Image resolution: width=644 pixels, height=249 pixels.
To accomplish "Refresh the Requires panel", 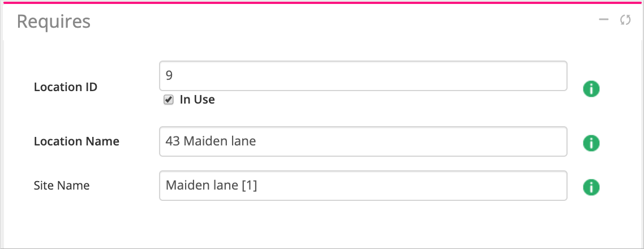I will point(625,20).
